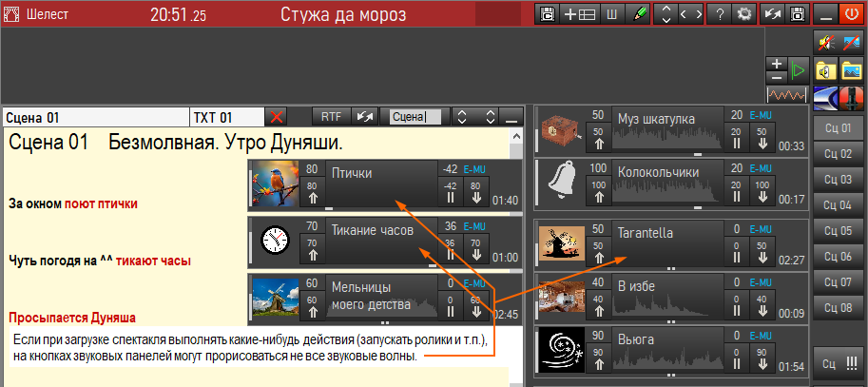868x387 pixels.
Task: Play the Мельницы моего детства sound
Action: click(381, 298)
